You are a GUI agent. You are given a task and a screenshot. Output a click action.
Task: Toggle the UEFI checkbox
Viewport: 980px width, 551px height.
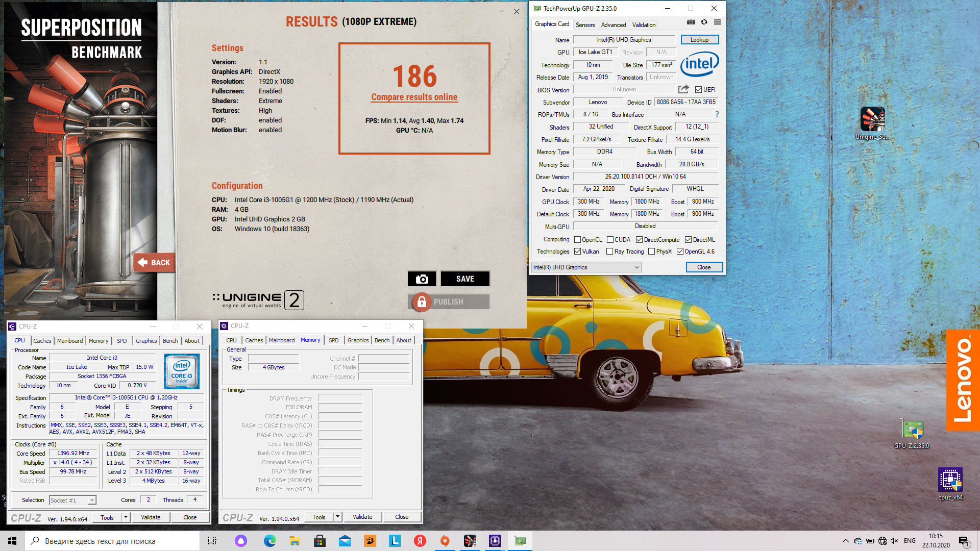(698, 90)
